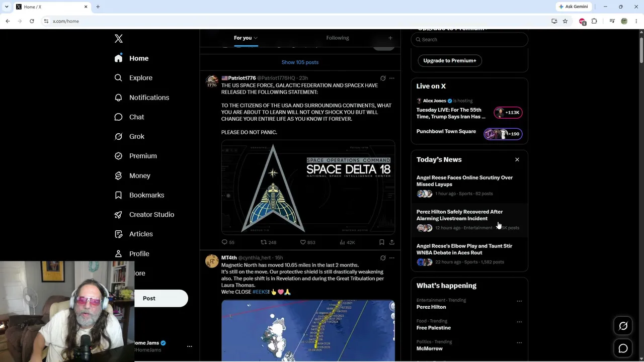Switch to the Following tab

coord(338,38)
